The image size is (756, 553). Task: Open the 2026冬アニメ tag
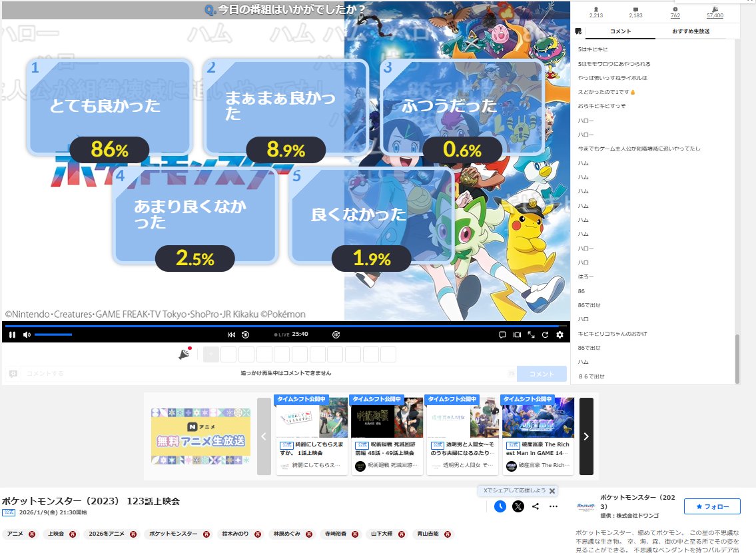click(x=107, y=534)
